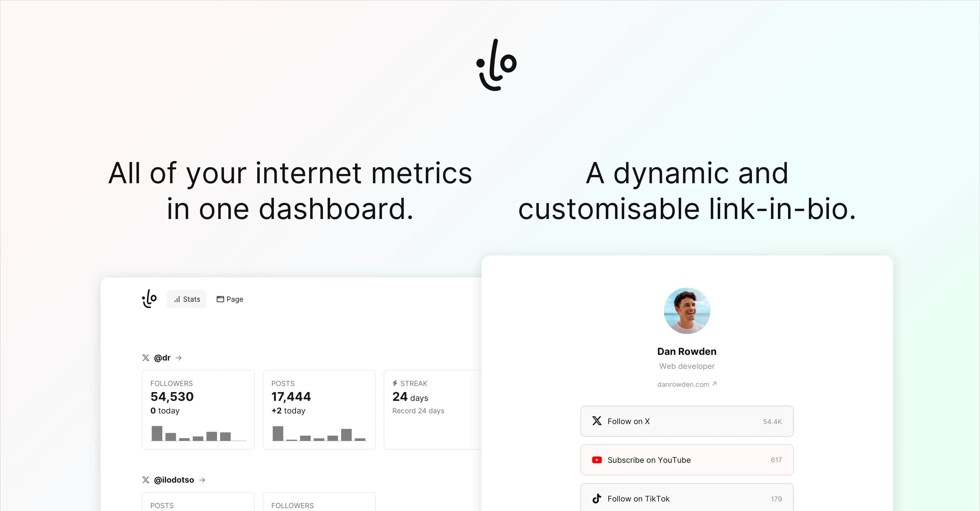Toggle the Follow on X button
Image resolution: width=980 pixels, height=511 pixels.
tap(686, 422)
